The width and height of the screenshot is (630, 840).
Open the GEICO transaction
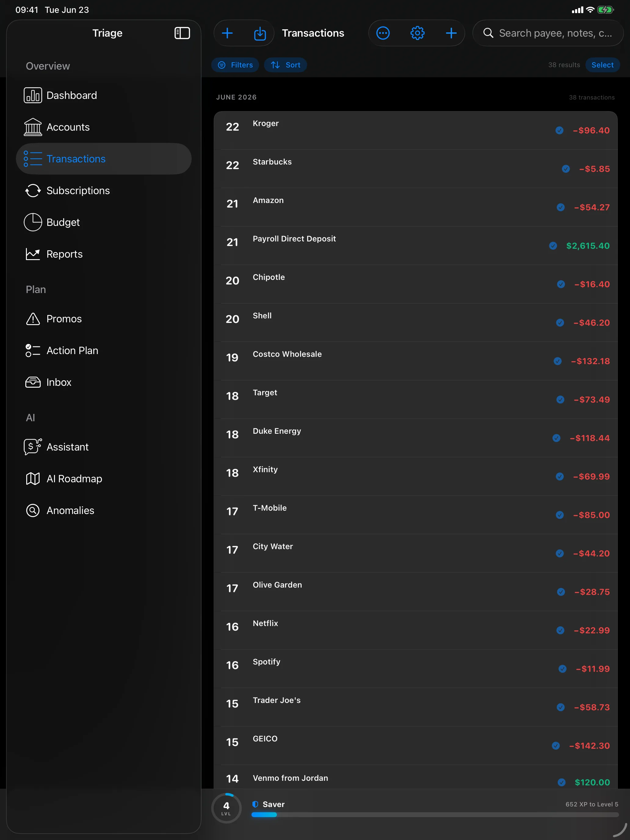coord(415,745)
